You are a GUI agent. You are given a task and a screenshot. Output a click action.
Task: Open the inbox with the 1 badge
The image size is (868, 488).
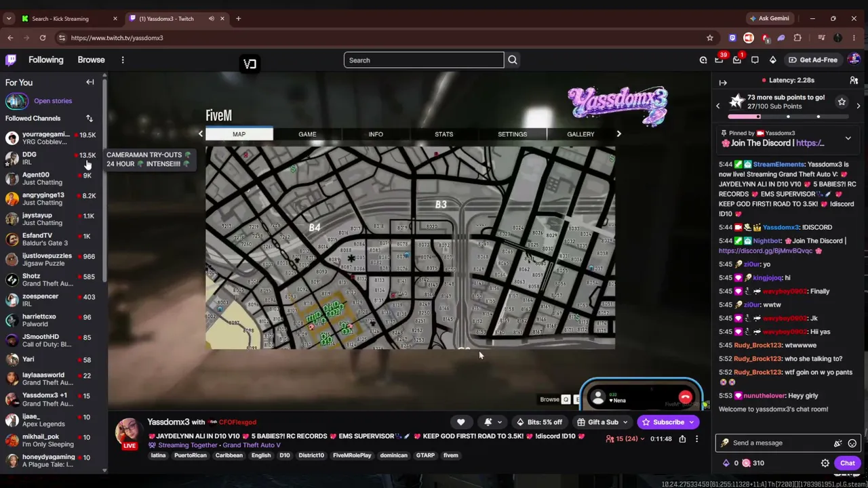point(737,60)
